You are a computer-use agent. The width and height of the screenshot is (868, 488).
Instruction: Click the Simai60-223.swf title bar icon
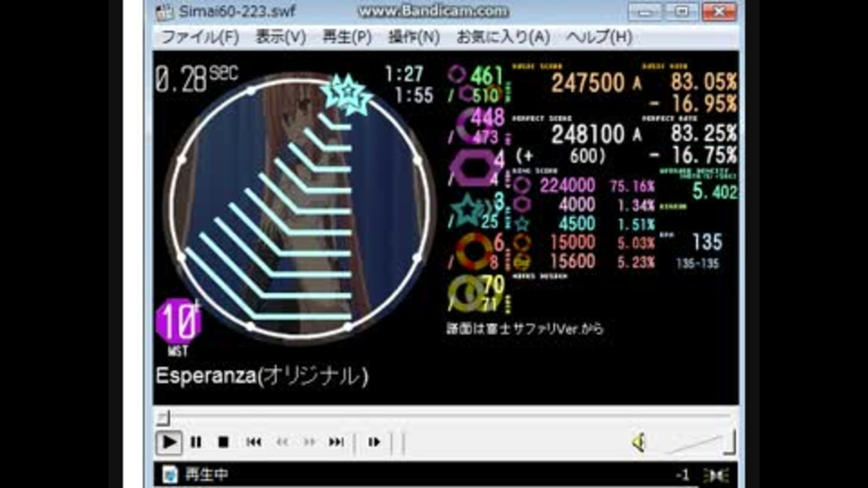coord(165,12)
